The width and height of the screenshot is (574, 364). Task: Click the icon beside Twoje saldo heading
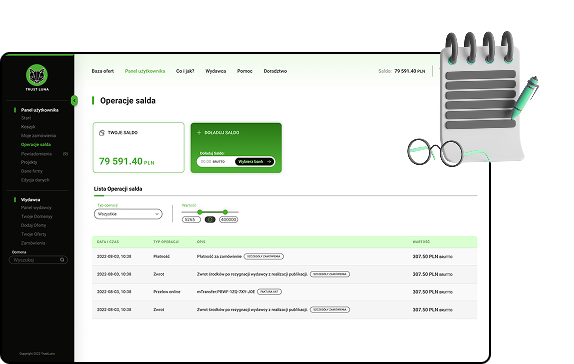(x=102, y=133)
